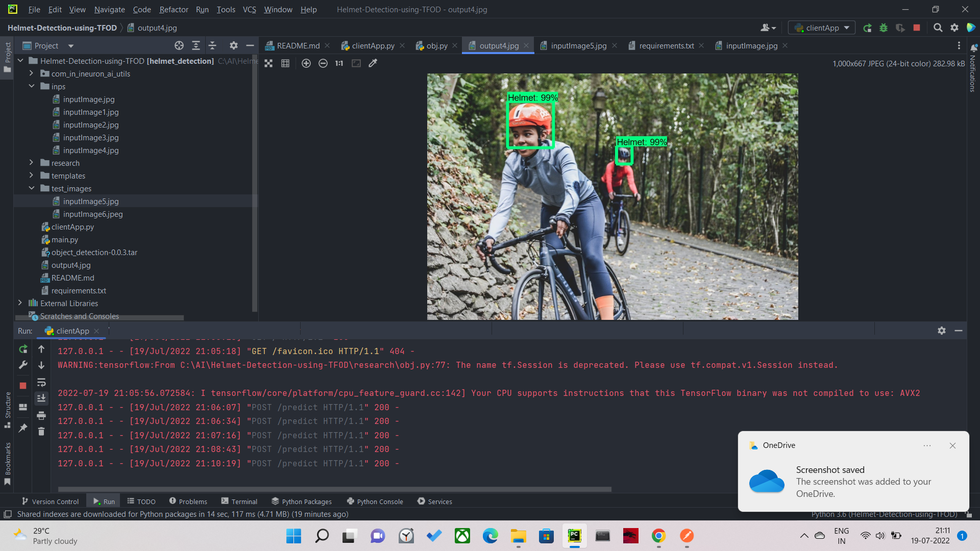Viewport: 980px width, 551px height.
Task: Open the Python Console tool window
Action: click(x=375, y=502)
